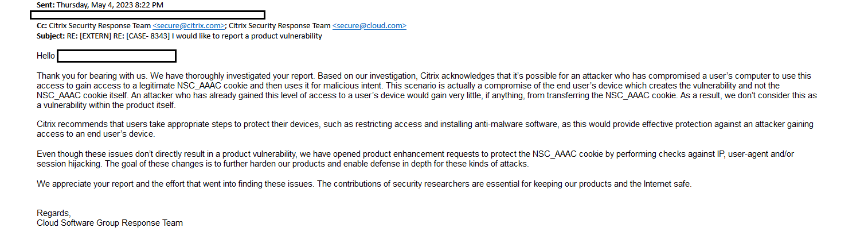
Task: Click the first 'Citrix Security Response Team' name in Cc
Action: [100, 26]
